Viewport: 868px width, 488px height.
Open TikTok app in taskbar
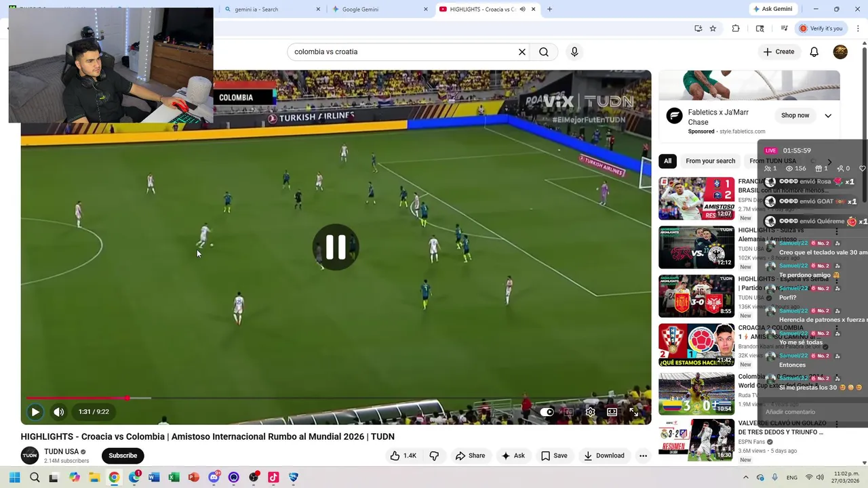click(x=273, y=477)
